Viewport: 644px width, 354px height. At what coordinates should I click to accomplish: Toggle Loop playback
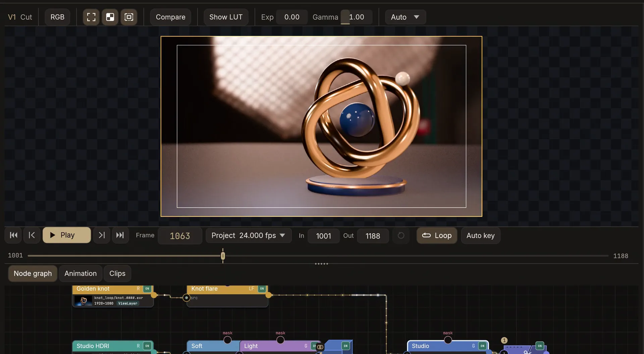[437, 235]
